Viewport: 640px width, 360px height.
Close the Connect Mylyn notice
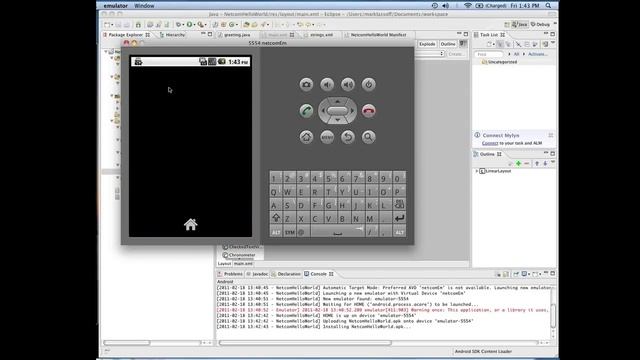(551, 135)
